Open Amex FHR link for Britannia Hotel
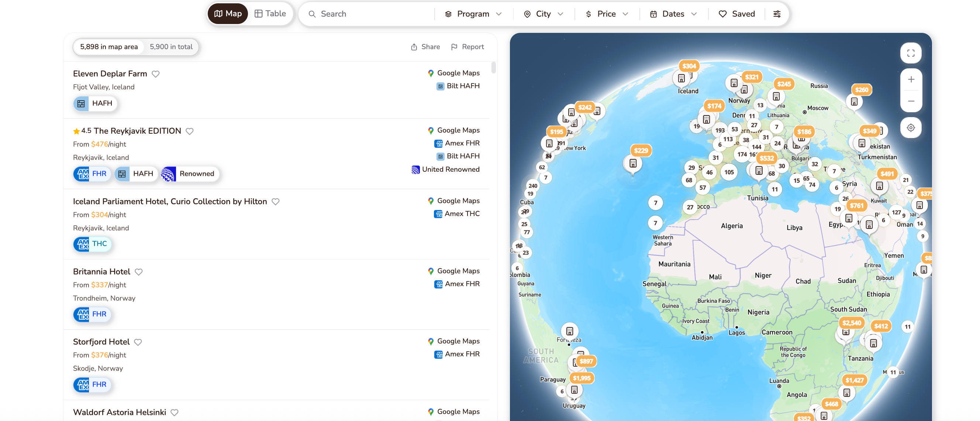 tap(457, 284)
